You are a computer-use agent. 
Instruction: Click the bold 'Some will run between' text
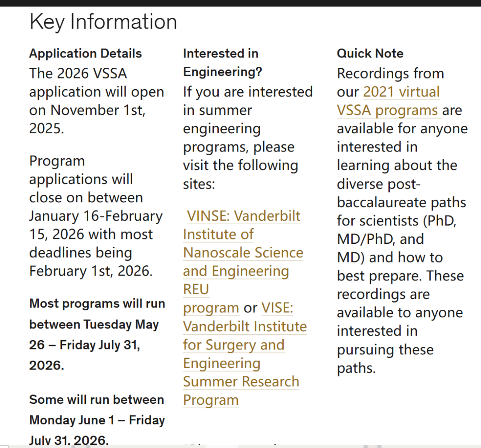(96, 400)
